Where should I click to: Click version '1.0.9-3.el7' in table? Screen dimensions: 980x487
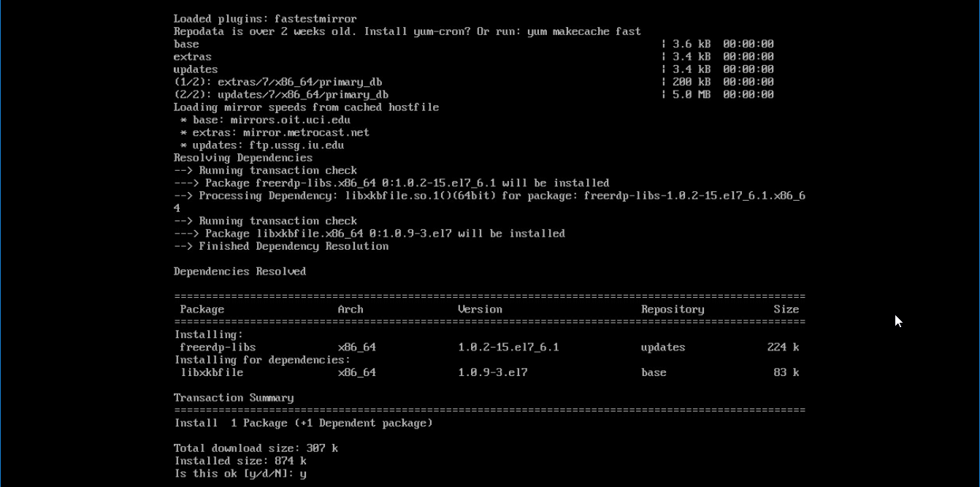(x=493, y=373)
